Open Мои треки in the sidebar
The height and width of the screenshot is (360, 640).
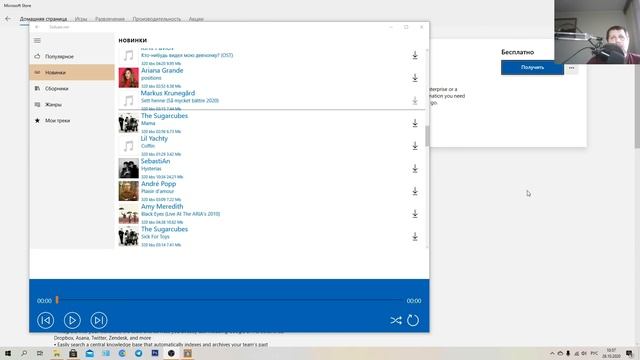coord(72,120)
